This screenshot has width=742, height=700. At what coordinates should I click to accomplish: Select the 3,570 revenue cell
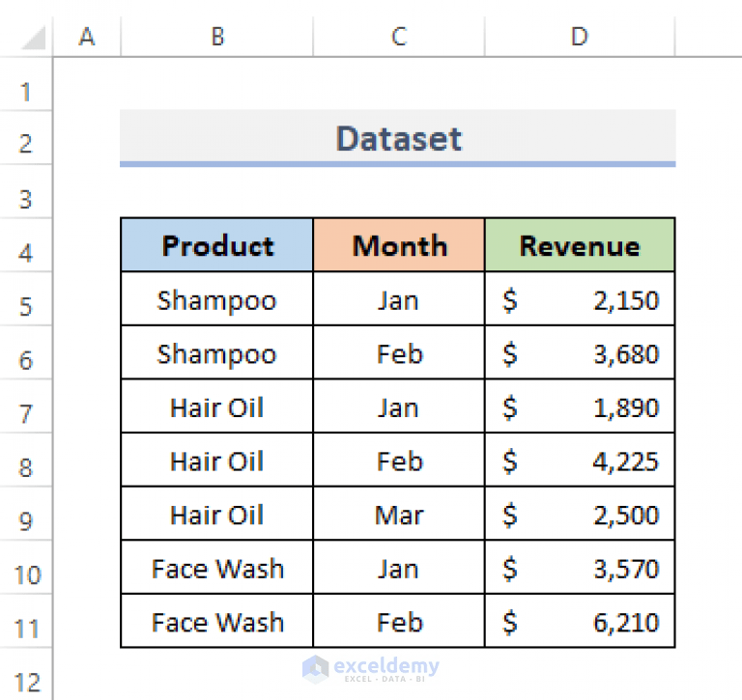tap(580, 567)
